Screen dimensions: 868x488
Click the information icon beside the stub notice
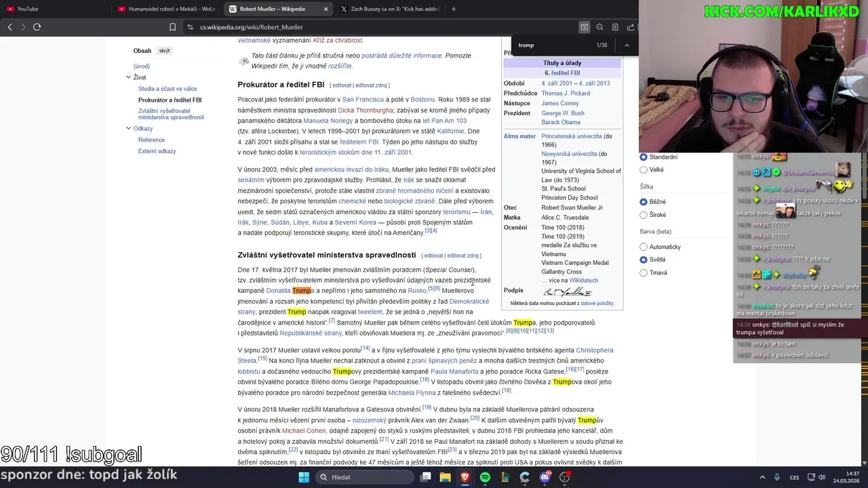tap(244, 61)
